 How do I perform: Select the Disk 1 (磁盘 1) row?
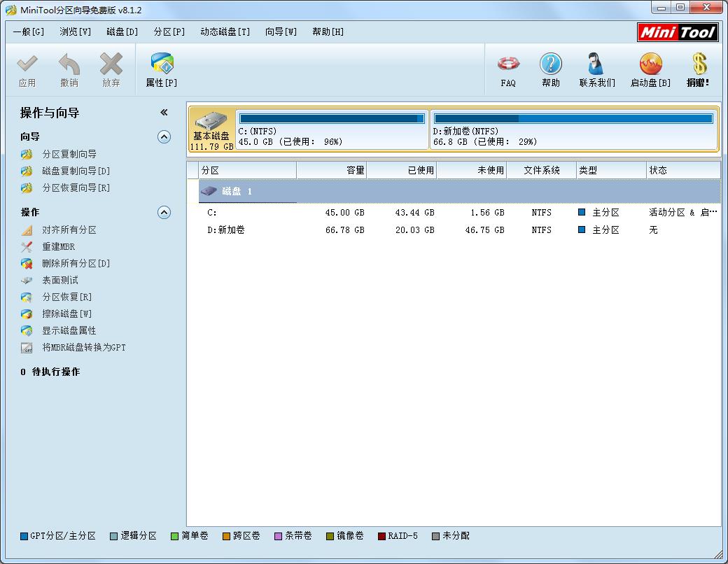click(459, 191)
